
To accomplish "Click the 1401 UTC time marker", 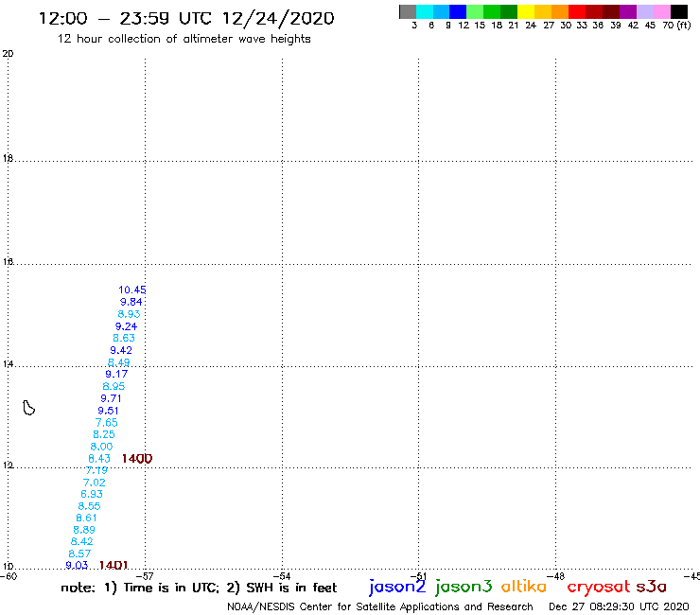I will pos(114,565).
